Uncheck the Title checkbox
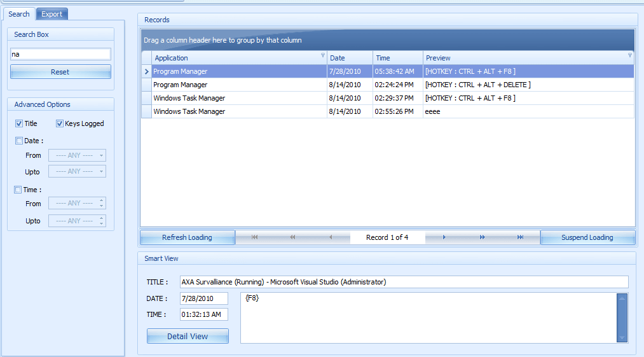 coord(19,123)
